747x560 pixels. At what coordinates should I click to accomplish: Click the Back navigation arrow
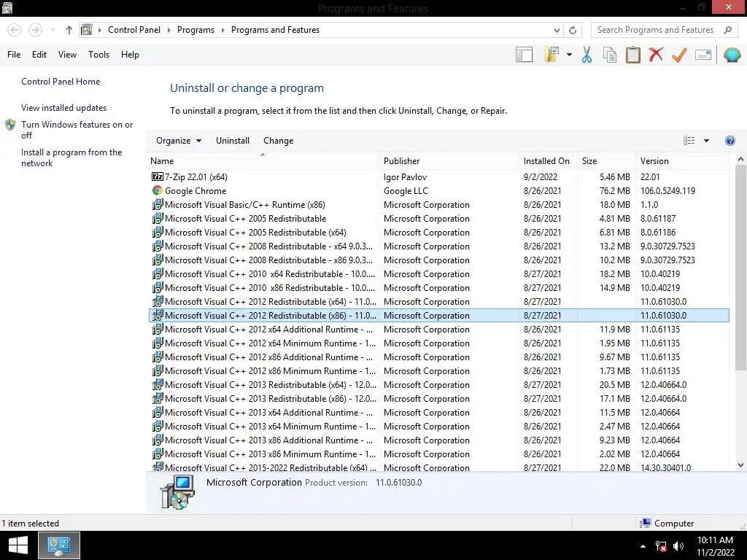pos(15,30)
